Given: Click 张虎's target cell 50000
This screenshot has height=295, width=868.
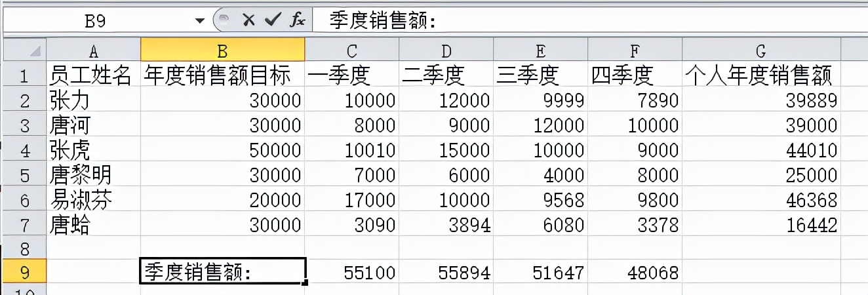Looking at the screenshot, I should tap(222, 149).
